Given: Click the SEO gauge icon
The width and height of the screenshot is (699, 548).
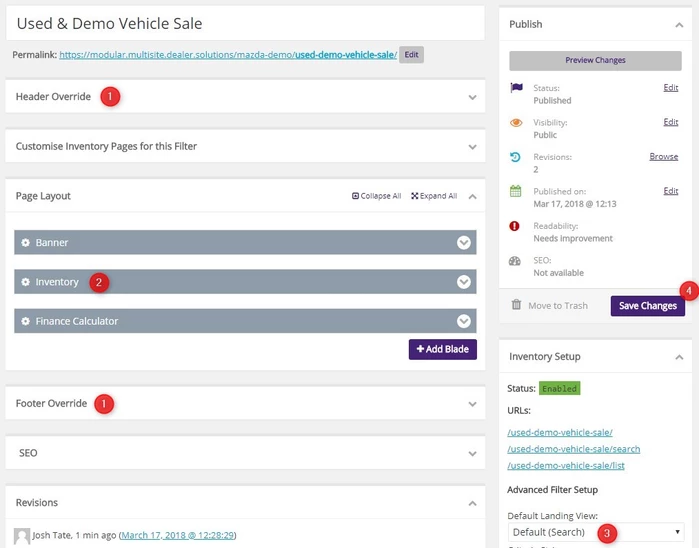Looking at the screenshot, I should tap(515, 261).
